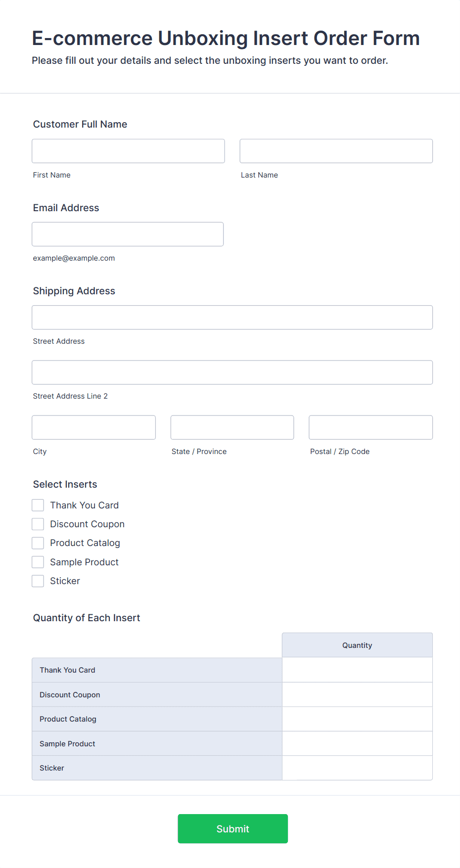Click Sticker quantity cell in table
Image resolution: width=460 pixels, height=868 pixels.
[x=357, y=768]
